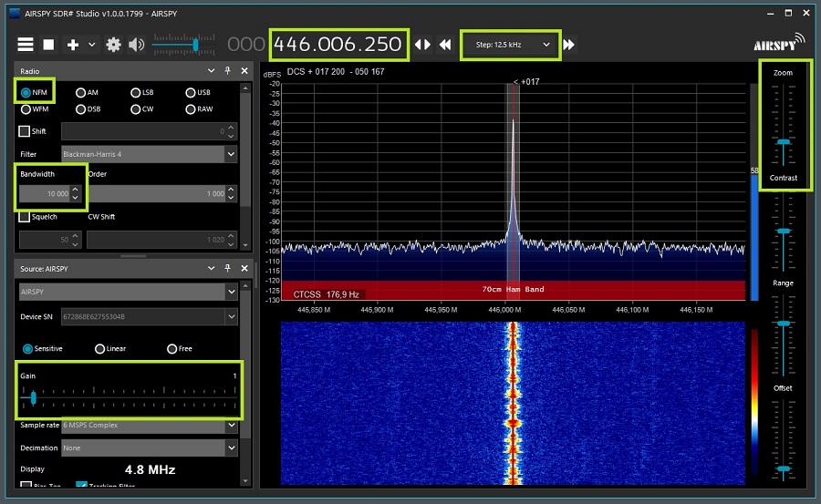Screen dimensions: 821x504
Task: Select Linear gain mode
Action: (x=99, y=349)
